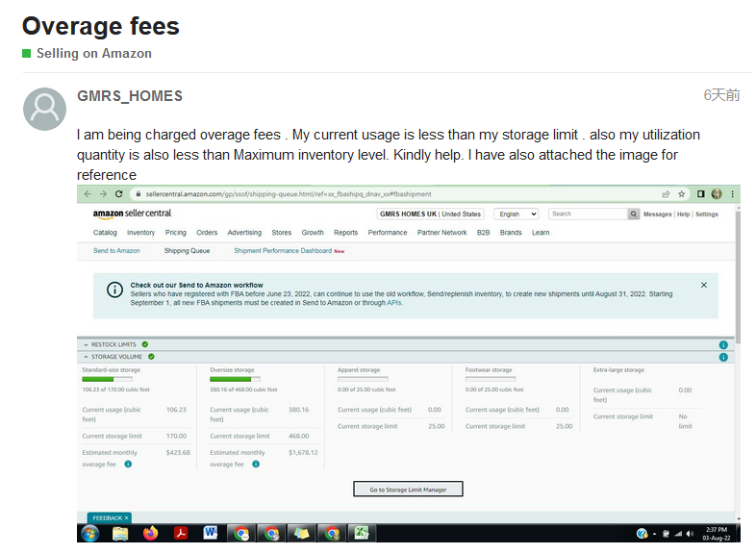Switch to the Send to Amazon tab
Viewport: 756px width, 554px height.
(116, 251)
